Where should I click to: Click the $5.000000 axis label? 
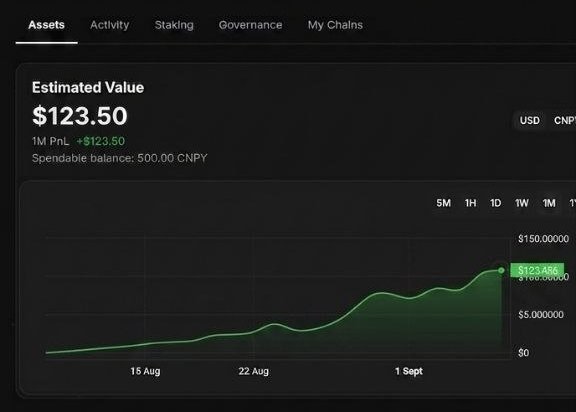coord(541,315)
